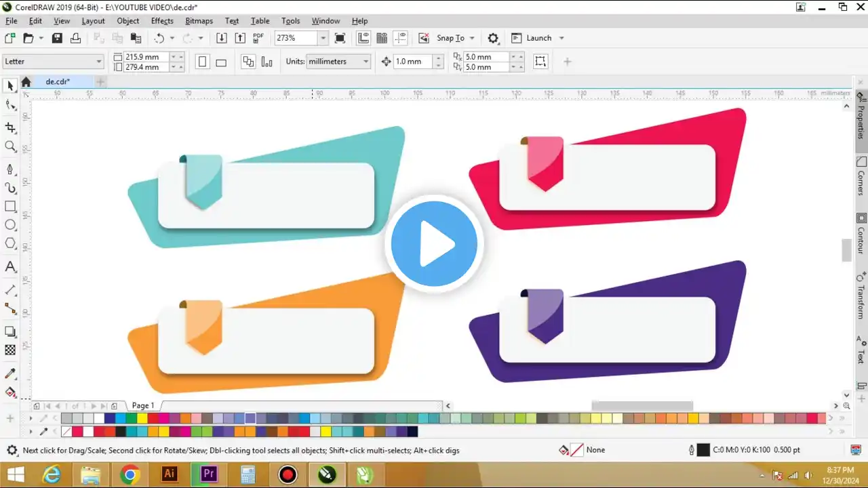The image size is (868, 488).
Task: Open Adobe Premiere from the taskbar
Action: 208,474
